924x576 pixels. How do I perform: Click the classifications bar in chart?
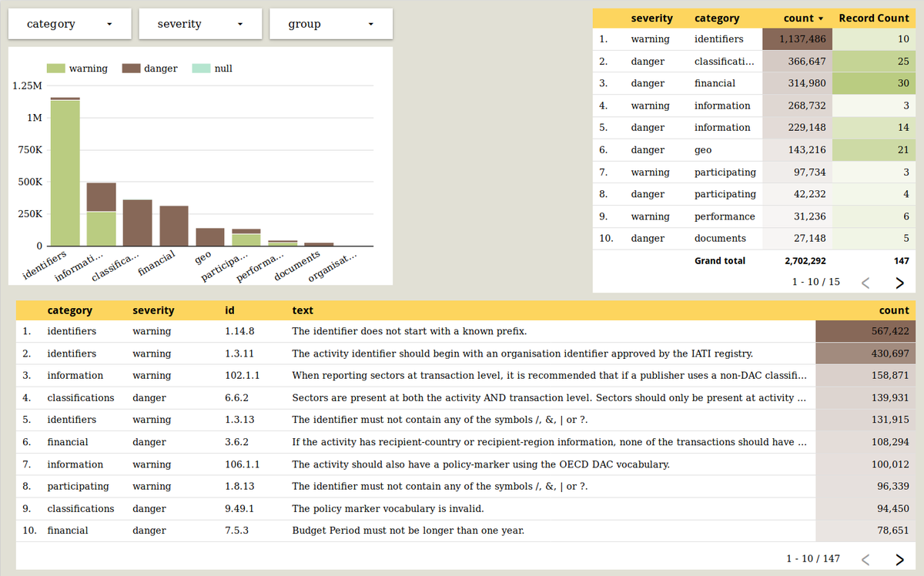(138, 223)
